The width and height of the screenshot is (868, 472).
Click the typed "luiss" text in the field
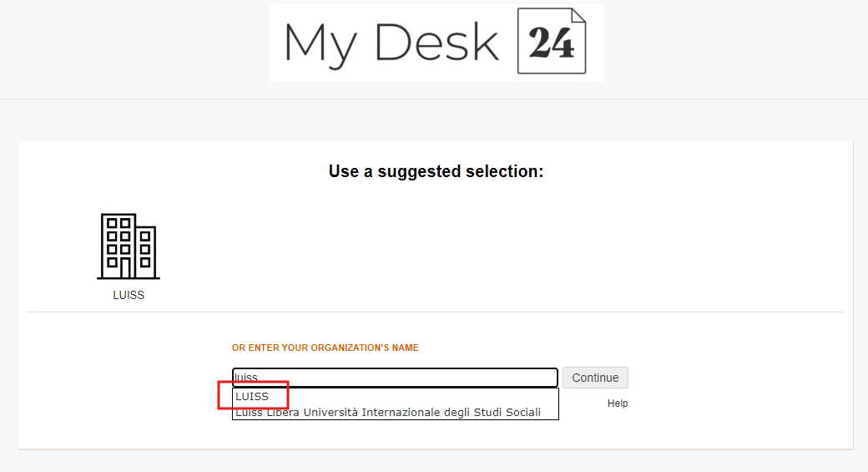[x=245, y=378]
